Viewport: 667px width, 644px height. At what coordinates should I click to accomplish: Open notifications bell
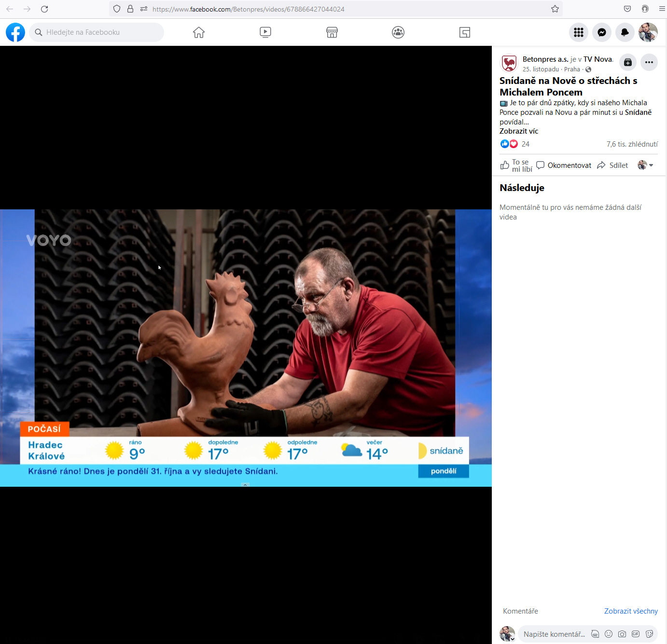coord(625,32)
